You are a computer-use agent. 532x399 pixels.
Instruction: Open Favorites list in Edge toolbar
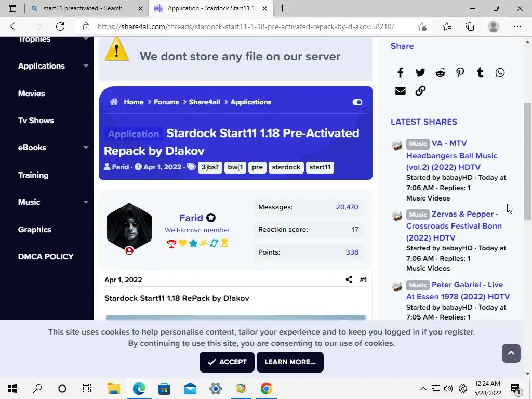click(447, 26)
